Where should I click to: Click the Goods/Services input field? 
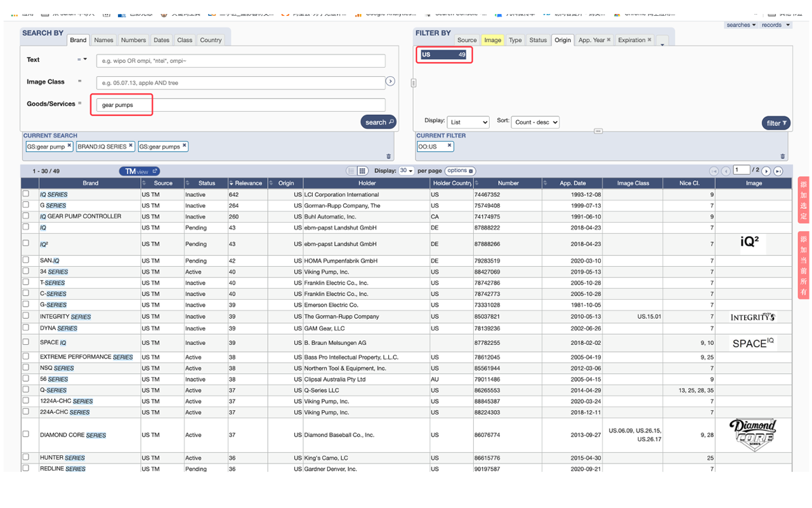[241, 105]
